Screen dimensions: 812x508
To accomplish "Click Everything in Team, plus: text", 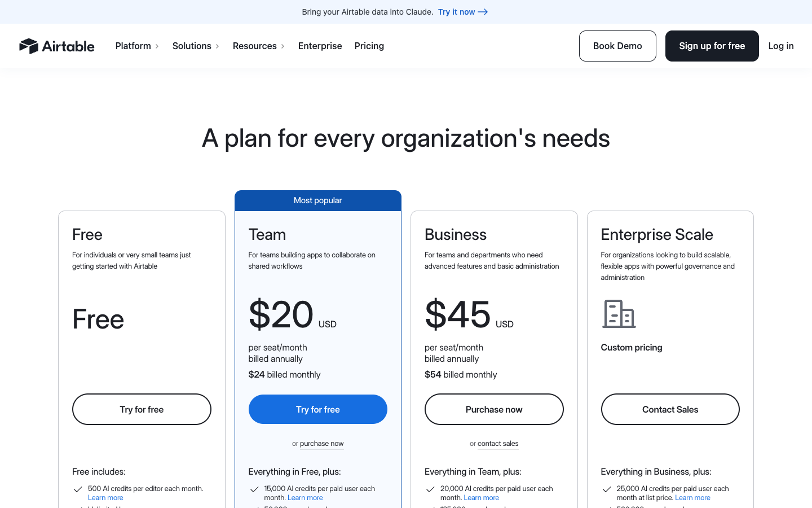I will tap(473, 471).
